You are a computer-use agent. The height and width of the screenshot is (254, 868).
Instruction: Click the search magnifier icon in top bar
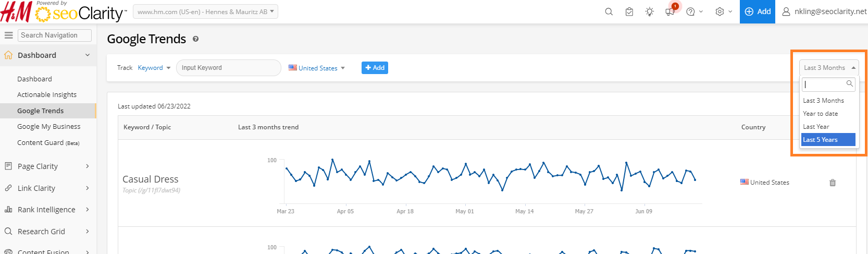609,11
